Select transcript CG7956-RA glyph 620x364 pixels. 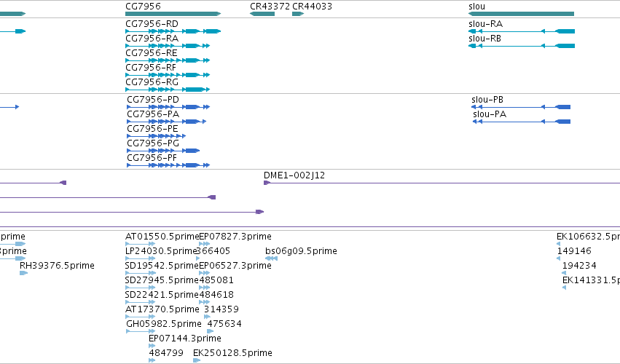tap(168, 46)
